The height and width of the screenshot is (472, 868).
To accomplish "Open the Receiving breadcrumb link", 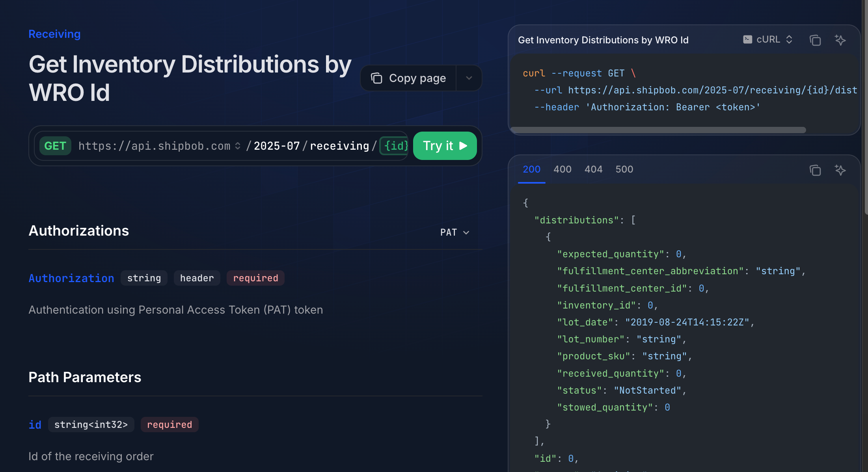I will tap(54, 34).
